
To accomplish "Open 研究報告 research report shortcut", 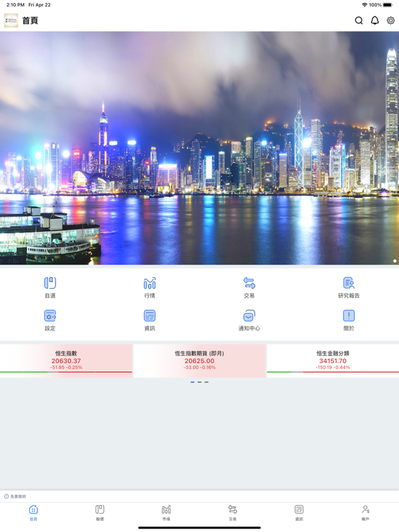I will (349, 287).
